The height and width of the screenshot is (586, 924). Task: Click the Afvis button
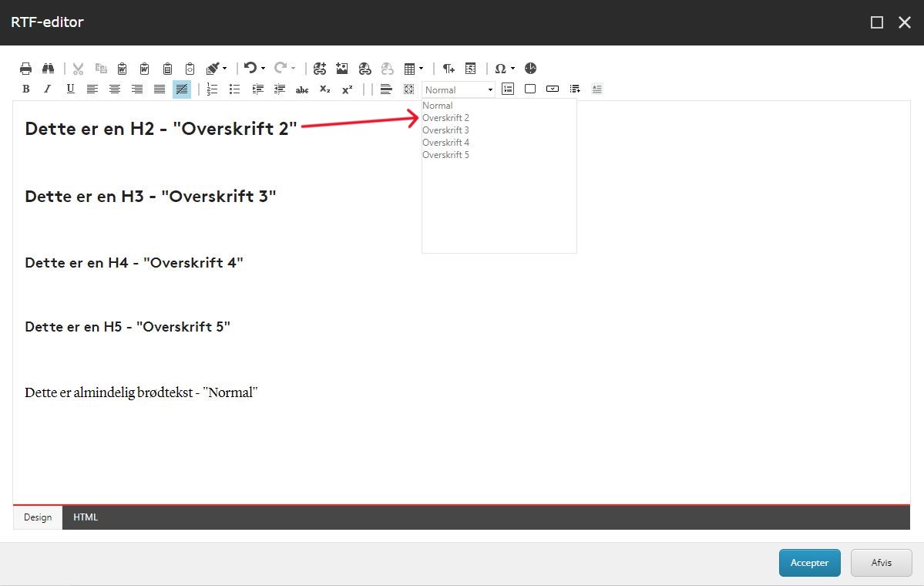881,563
